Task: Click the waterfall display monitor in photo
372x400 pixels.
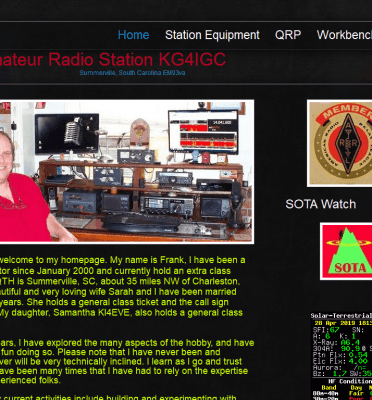Action: click(x=203, y=131)
